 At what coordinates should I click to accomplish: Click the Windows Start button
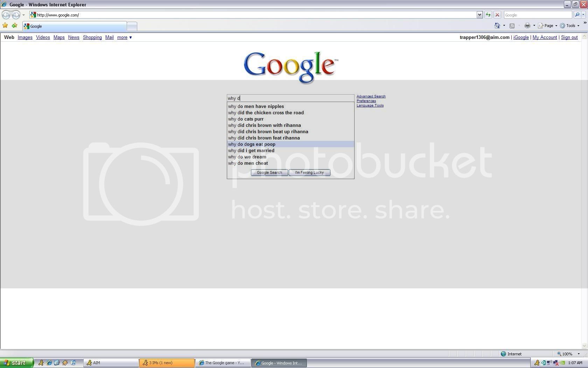pos(17,363)
